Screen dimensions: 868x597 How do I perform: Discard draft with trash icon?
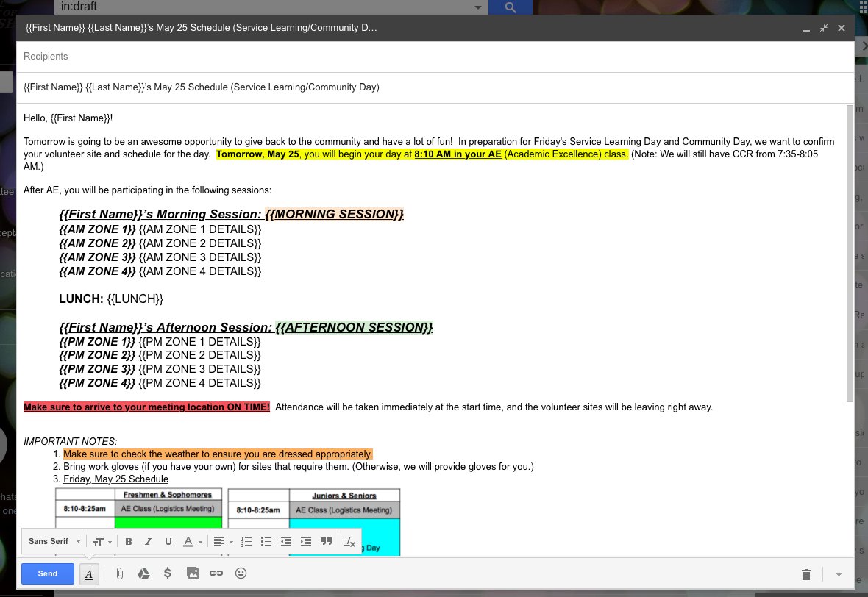click(806, 574)
